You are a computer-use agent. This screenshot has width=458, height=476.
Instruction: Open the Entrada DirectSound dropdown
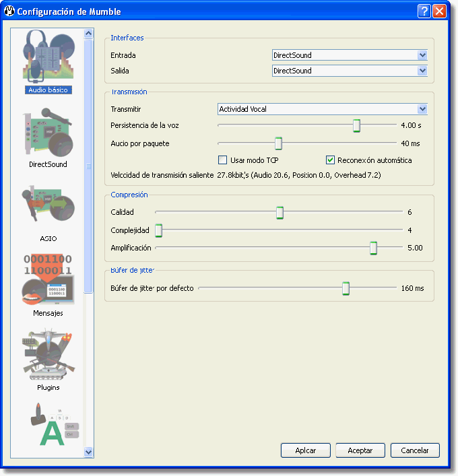[350, 55]
